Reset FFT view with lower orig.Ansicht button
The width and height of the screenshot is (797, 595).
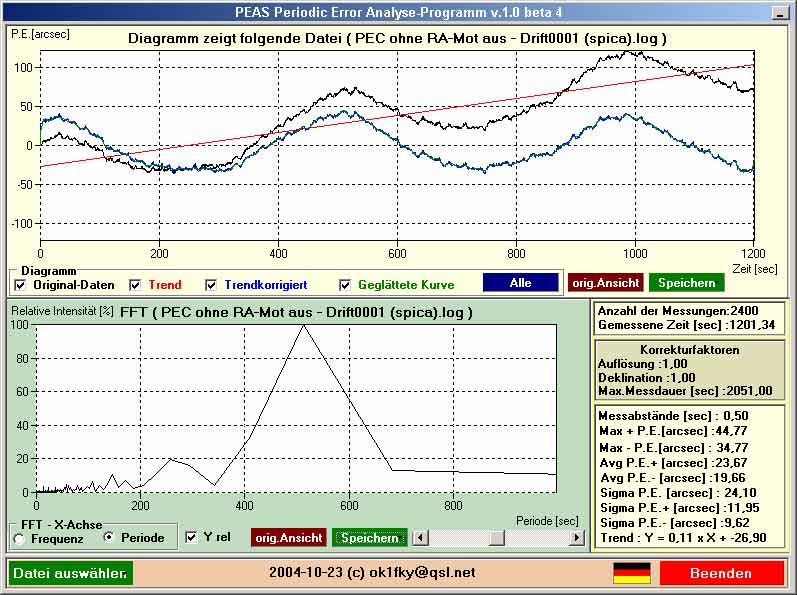tap(288, 538)
